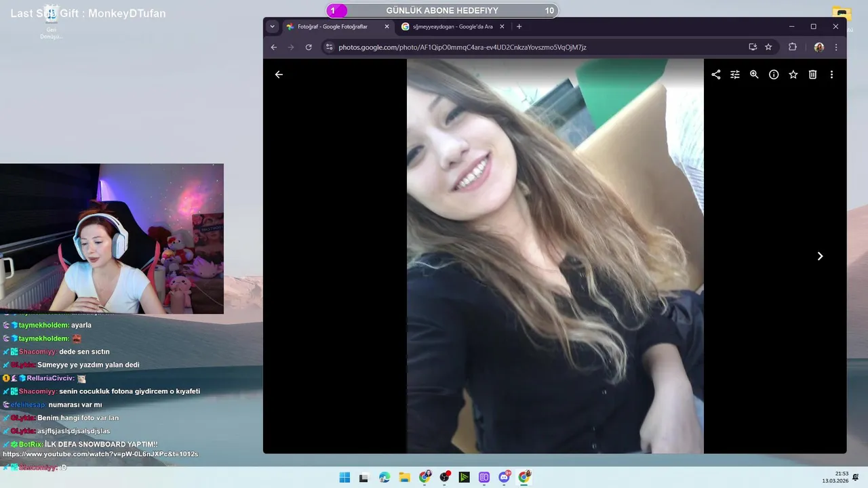
Task: Bookmark this page with star icon
Action: coord(768,47)
